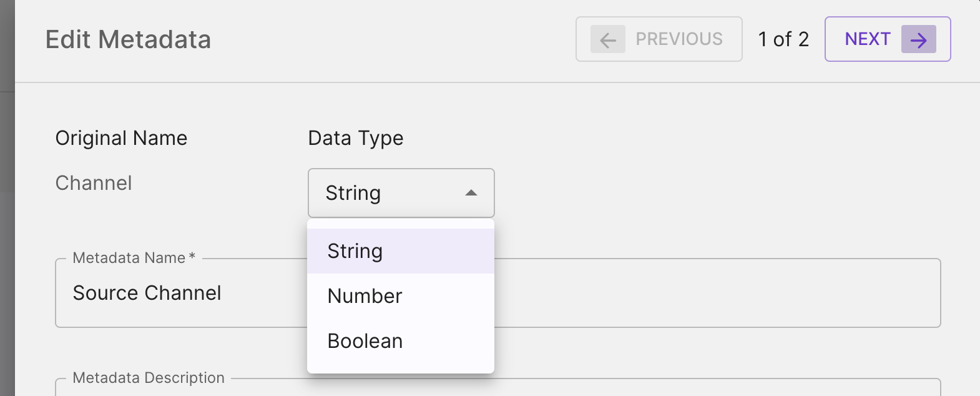Click the Data Type column label
Image resolution: width=980 pixels, height=396 pixels.
click(x=356, y=138)
